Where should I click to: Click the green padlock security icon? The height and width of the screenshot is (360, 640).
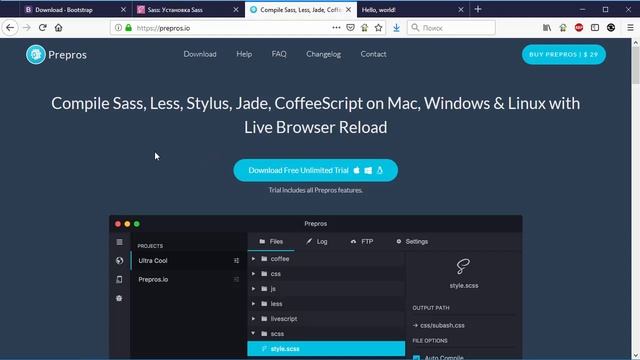(129, 28)
